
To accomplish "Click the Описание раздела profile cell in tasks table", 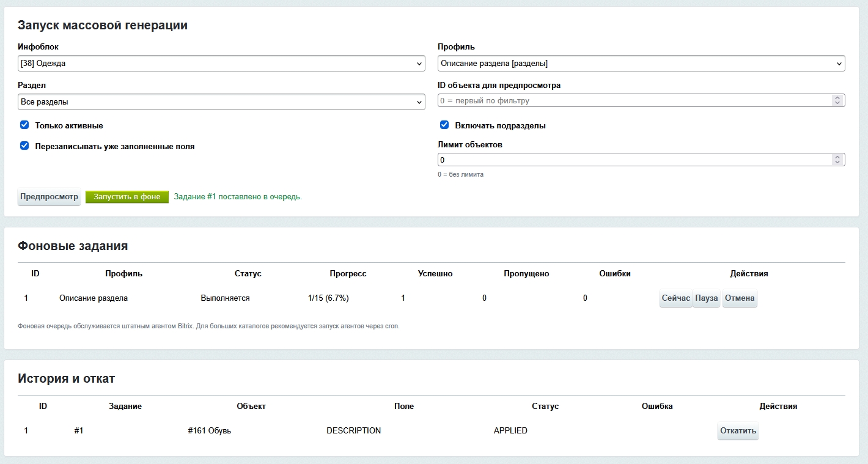I will click(94, 298).
